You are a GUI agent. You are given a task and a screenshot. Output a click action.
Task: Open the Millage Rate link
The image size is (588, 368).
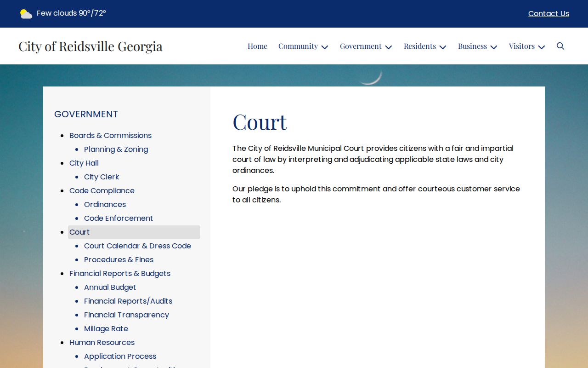point(106,328)
